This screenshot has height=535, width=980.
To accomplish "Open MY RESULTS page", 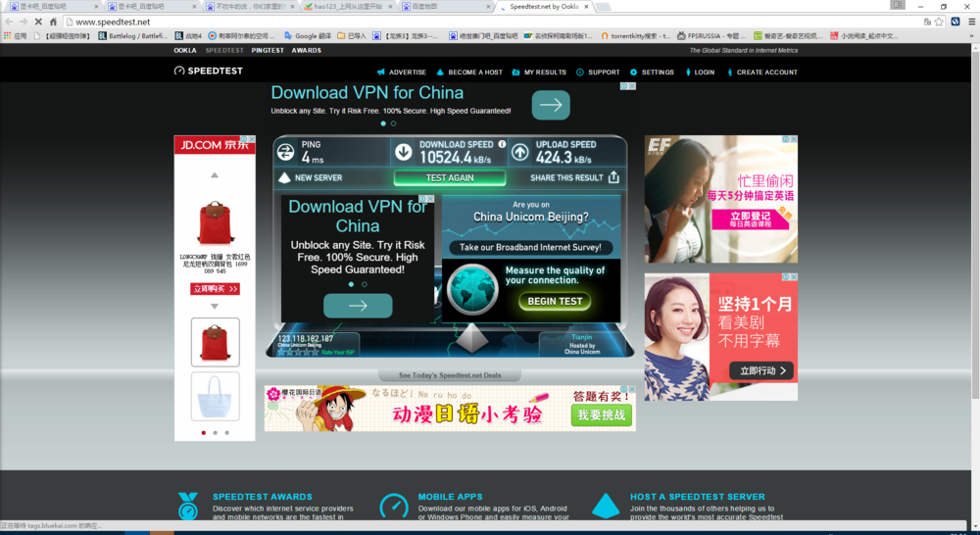I will click(x=539, y=73).
